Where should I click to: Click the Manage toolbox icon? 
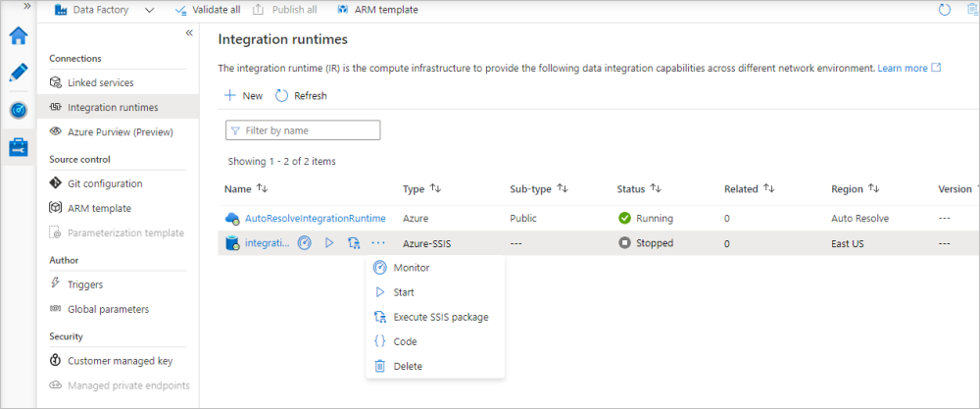pyautogui.click(x=19, y=147)
